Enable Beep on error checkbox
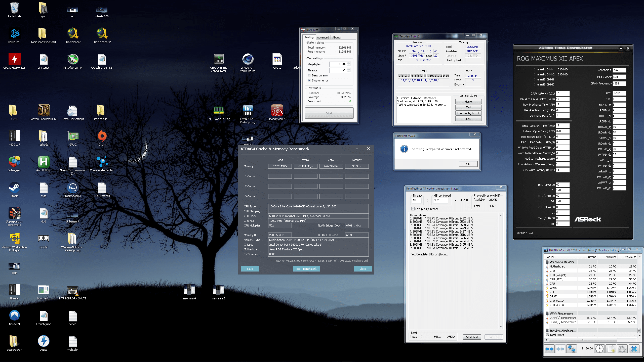Image resolution: width=644 pixels, height=362 pixels. (309, 75)
